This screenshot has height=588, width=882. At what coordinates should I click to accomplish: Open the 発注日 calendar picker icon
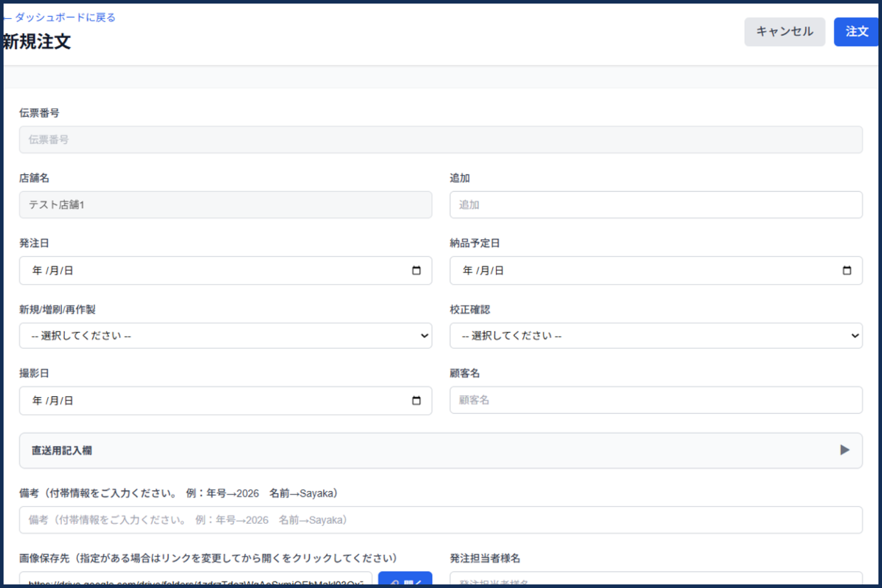416,270
